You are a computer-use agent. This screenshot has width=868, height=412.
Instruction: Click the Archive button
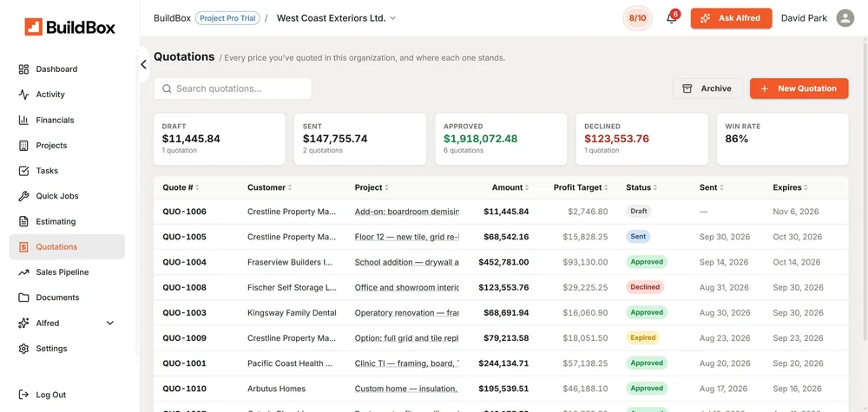[x=707, y=88]
